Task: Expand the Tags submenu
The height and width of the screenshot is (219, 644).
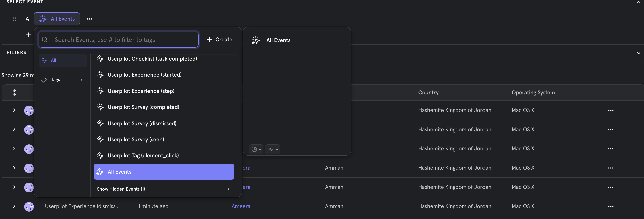Action: 63,80
